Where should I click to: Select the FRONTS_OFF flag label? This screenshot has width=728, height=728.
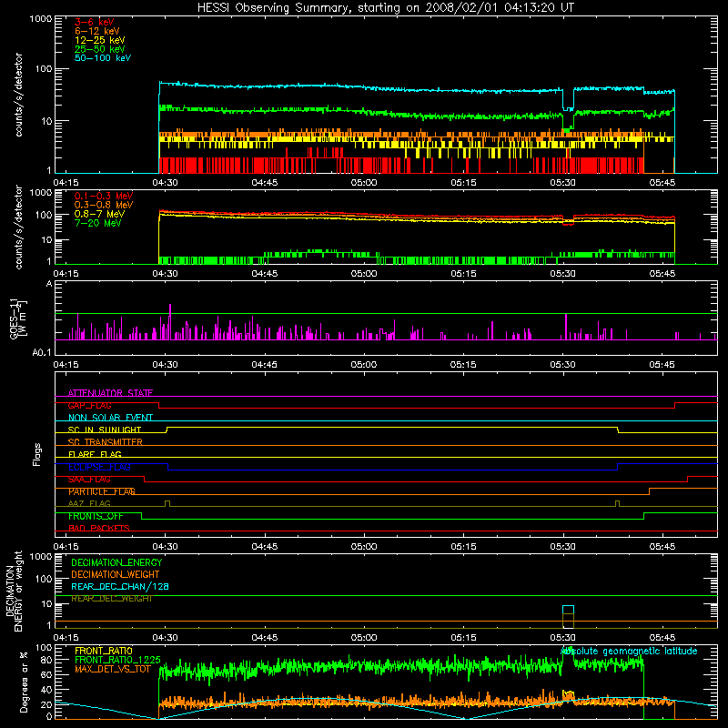coord(96,516)
